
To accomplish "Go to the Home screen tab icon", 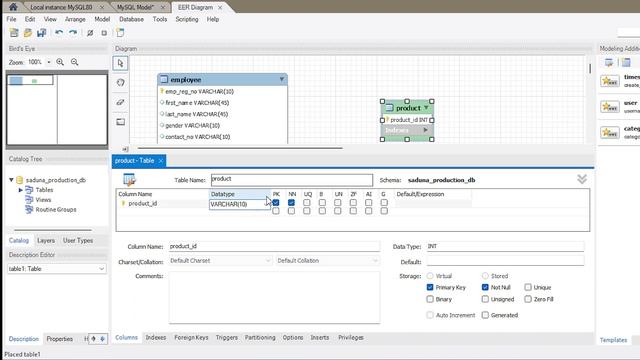I will pos(13,7).
